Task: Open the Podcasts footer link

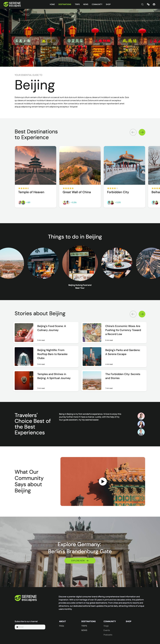Action: click(x=108, y=635)
